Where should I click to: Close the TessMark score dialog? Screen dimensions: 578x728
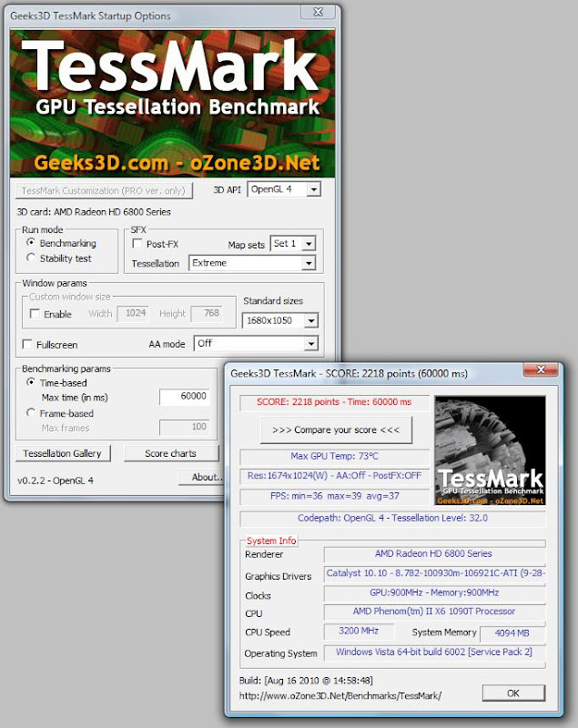point(542,370)
